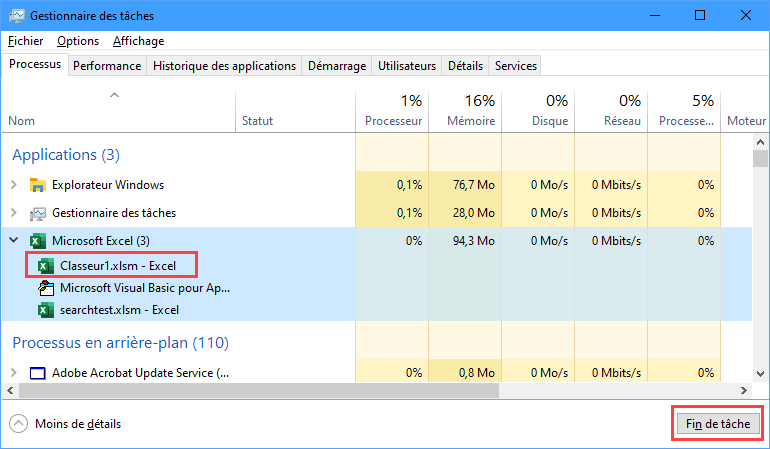Open the Affichage menu
Viewport: 770px width, 449px height.
pyautogui.click(x=138, y=41)
